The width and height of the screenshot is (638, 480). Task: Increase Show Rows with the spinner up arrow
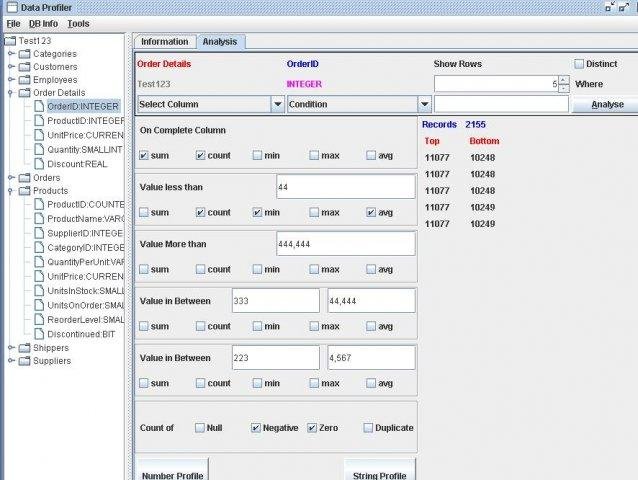[x=564, y=80]
